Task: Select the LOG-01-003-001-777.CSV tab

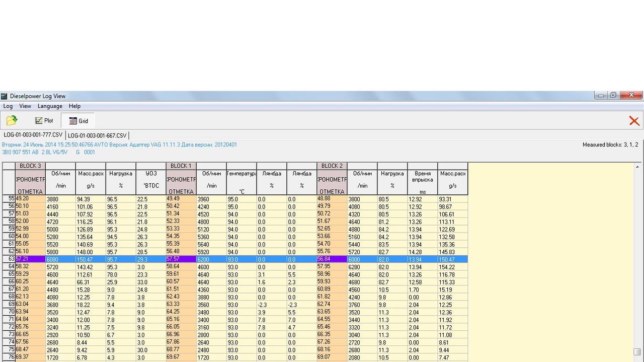Action: pos(33,135)
